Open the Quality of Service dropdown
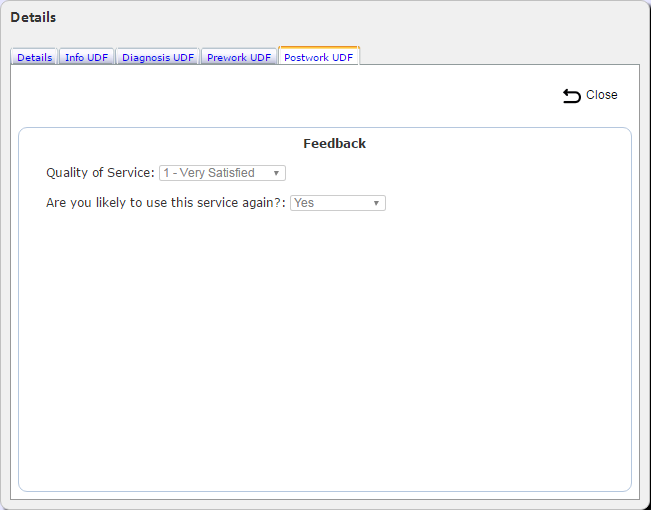The width and height of the screenshot is (651, 510). pos(222,173)
